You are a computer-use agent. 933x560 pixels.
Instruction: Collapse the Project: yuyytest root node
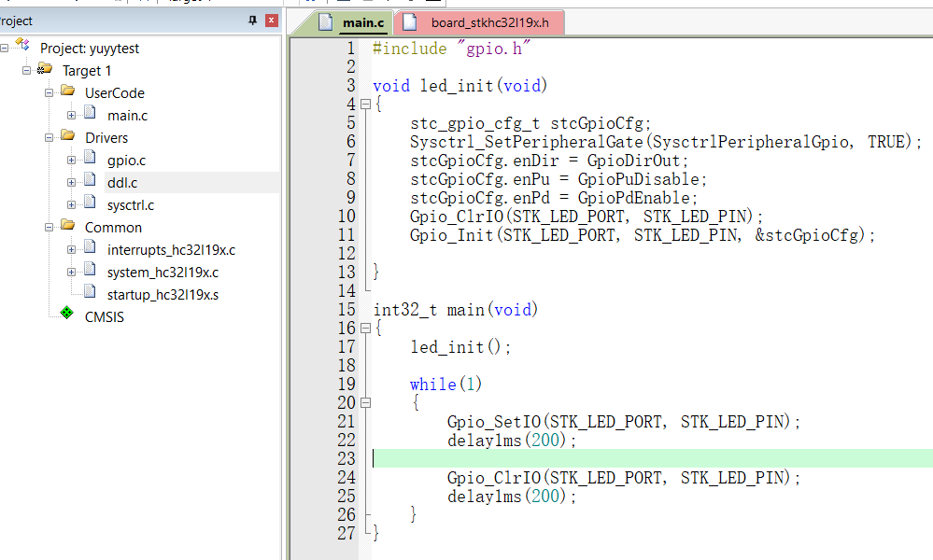[4, 49]
